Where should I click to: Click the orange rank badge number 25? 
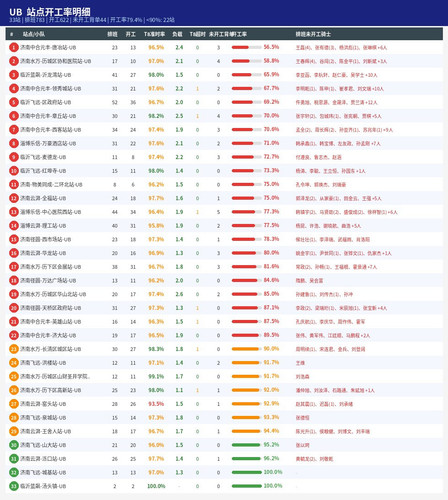point(14,377)
